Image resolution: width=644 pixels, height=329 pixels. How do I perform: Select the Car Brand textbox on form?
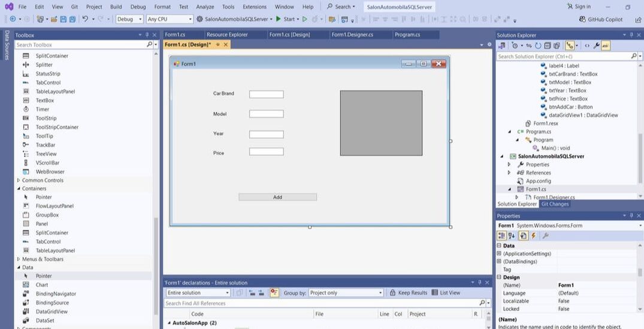[266, 95]
